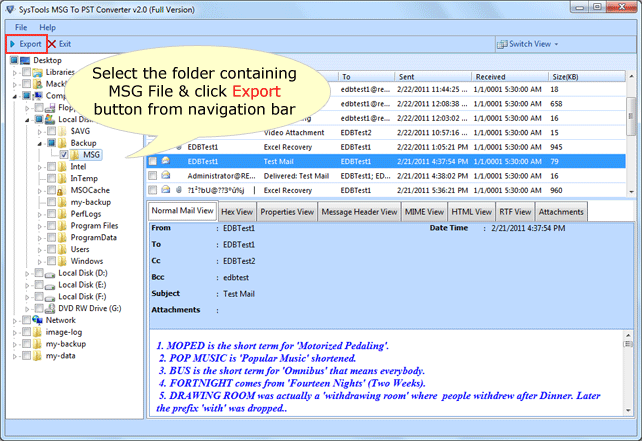Select the Video Attachment mail row
This screenshot has height=441, width=642.
tap(386, 133)
